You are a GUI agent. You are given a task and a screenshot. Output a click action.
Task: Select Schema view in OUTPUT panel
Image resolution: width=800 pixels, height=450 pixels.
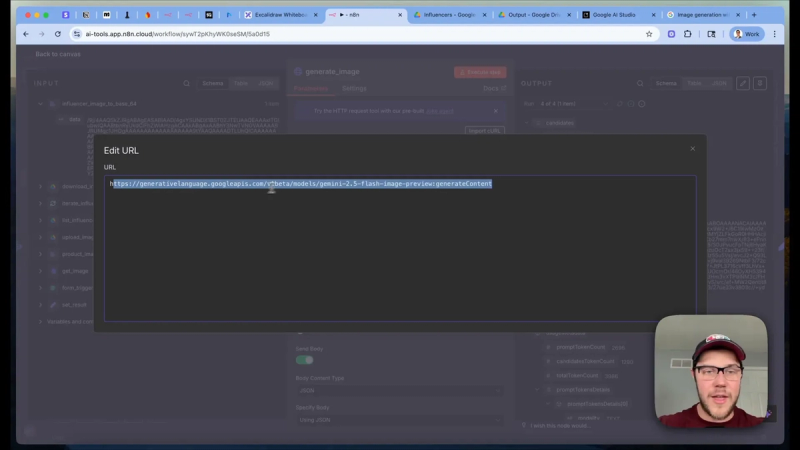tap(666, 83)
